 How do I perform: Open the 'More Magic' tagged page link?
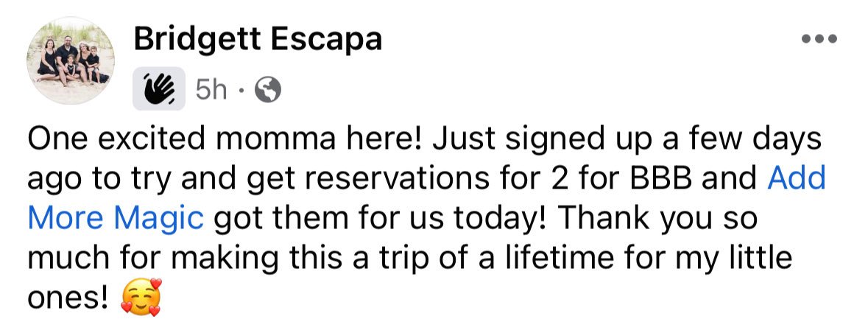[x=116, y=218]
